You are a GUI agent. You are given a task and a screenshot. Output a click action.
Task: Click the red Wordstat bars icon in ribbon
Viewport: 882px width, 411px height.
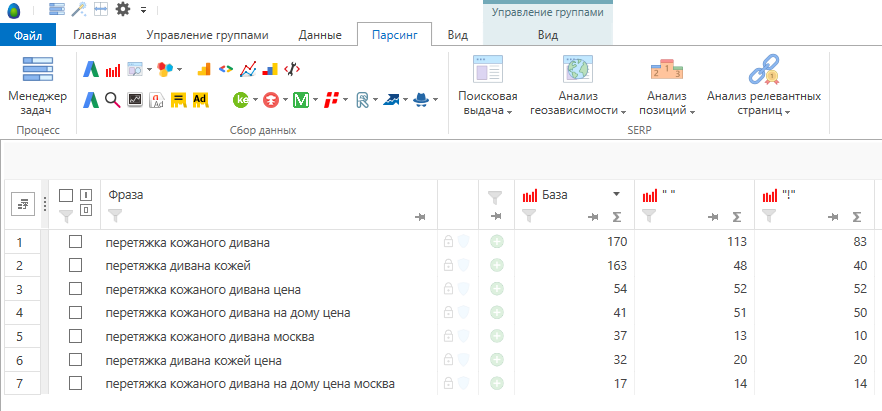click(113, 70)
